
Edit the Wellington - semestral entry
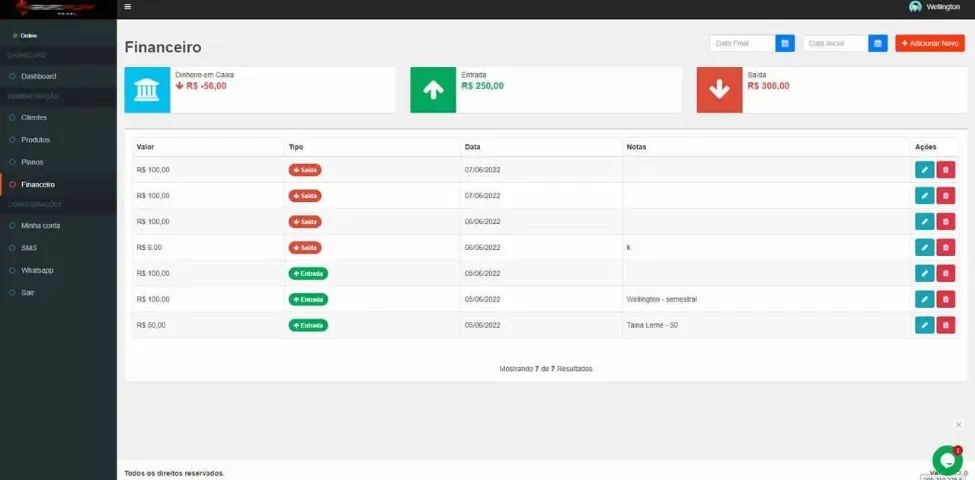924,299
